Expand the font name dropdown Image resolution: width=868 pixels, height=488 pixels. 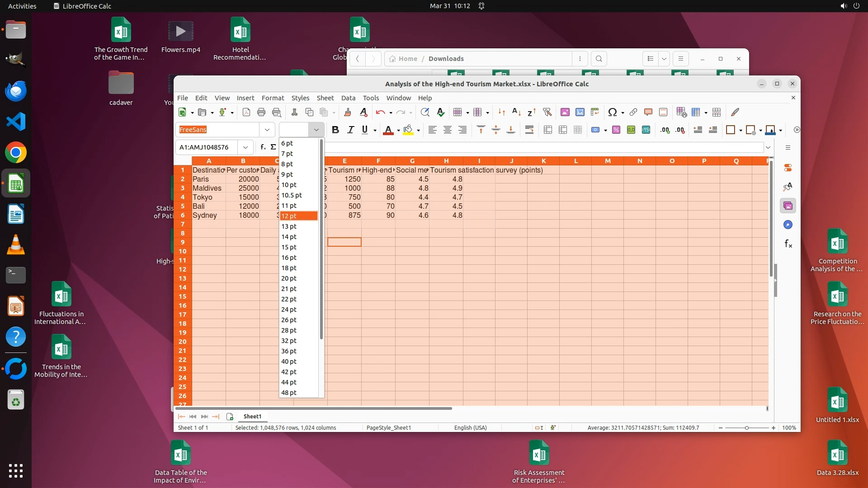(267, 130)
